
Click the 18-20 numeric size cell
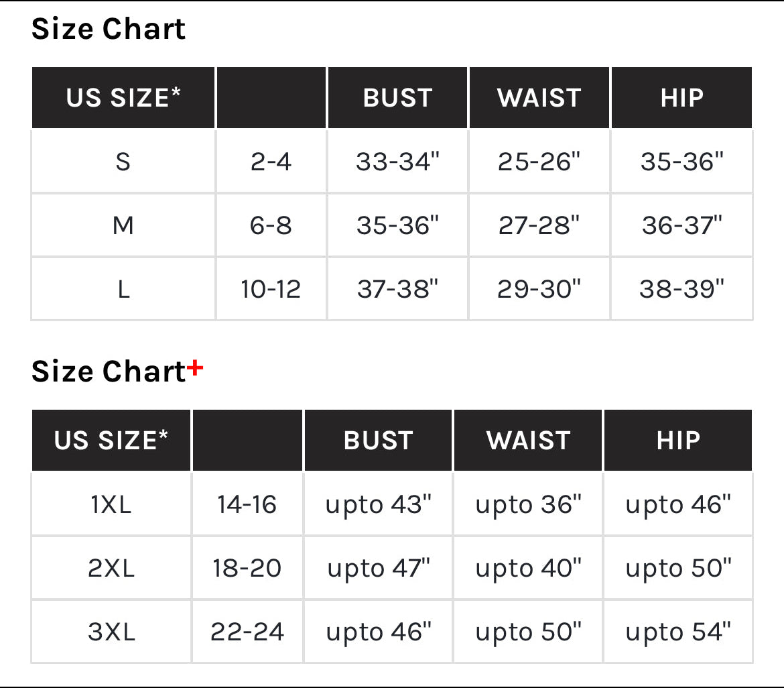click(x=247, y=568)
